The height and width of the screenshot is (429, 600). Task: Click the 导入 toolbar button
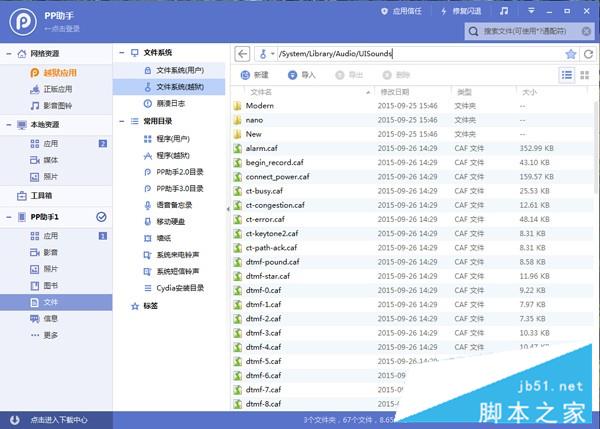point(302,75)
